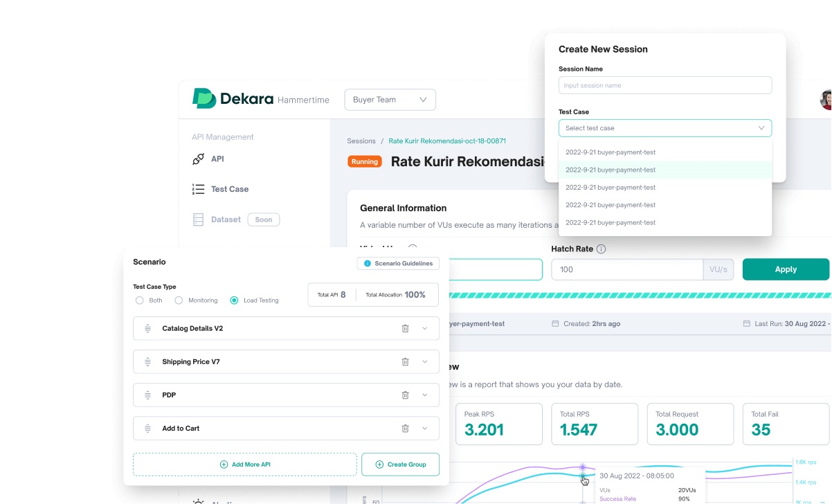Click the Total API 8 label
The width and height of the screenshot is (832, 504).
click(x=332, y=295)
